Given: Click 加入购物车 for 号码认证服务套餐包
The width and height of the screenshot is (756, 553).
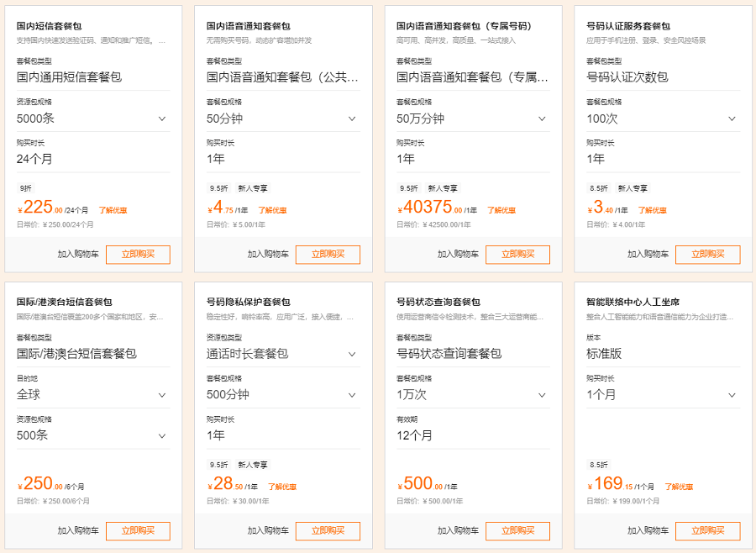Looking at the screenshot, I should coord(648,255).
